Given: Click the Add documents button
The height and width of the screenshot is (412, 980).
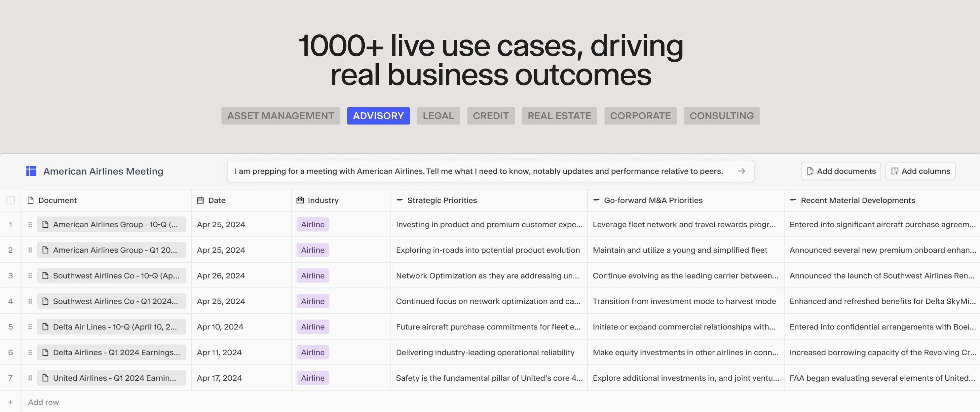Looking at the screenshot, I should [x=841, y=171].
